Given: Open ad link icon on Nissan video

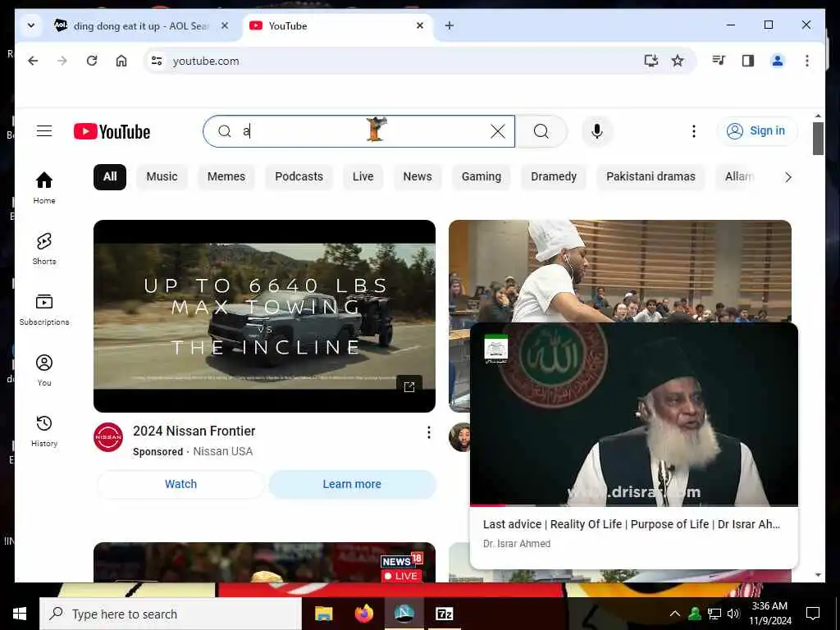Looking at the screenshot, I should (x=409, y=387).
